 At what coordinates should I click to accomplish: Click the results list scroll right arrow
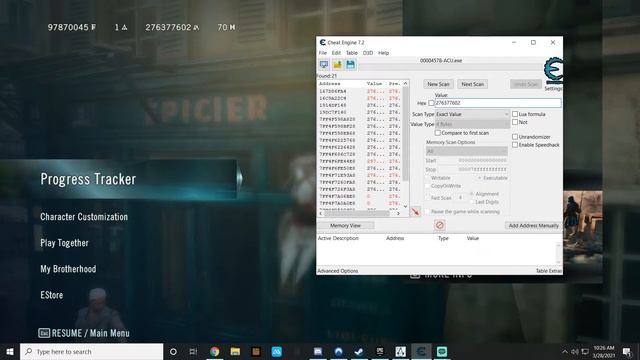point(398,213)
